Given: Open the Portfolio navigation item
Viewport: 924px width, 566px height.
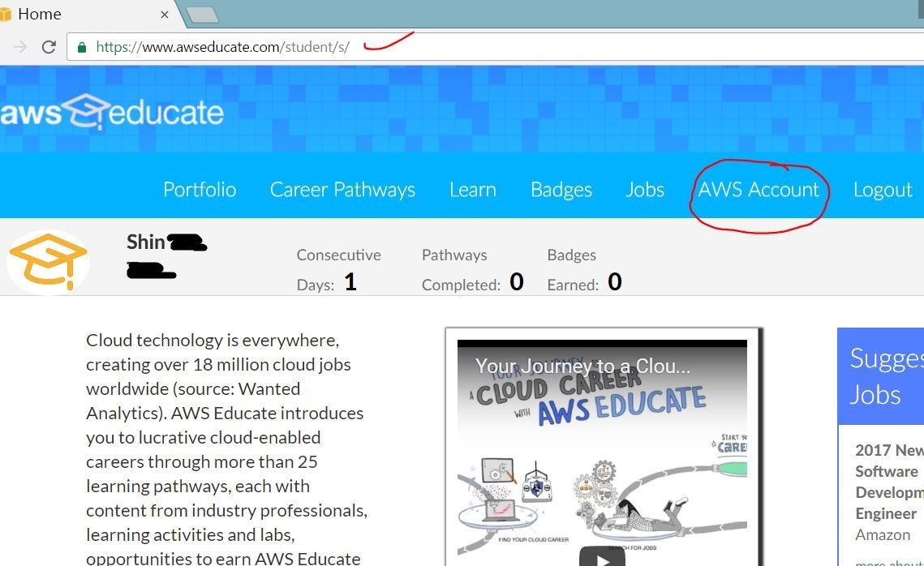Looking at the screenshot, I should pos(199,189).
